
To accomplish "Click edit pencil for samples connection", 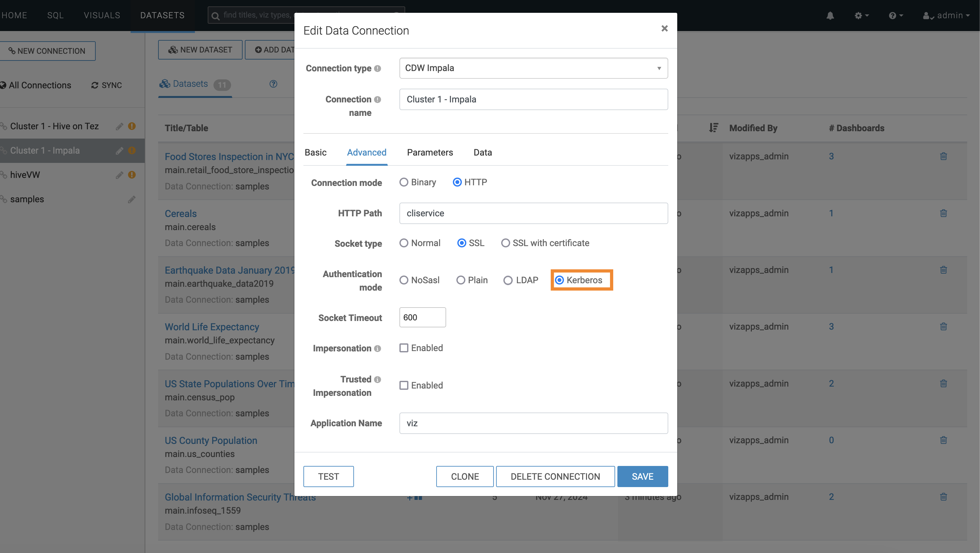I will pyautogui.click(x=132, y=199).
